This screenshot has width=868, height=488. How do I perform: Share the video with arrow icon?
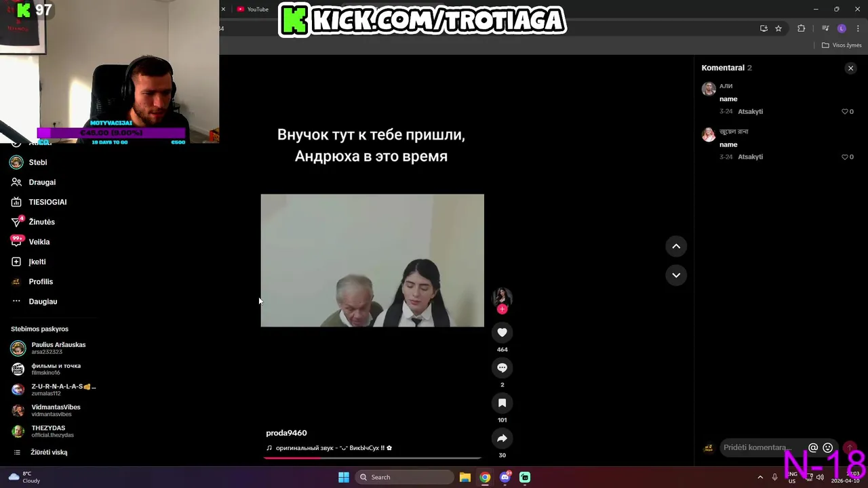pyautogui.click(x=502, y=438)
